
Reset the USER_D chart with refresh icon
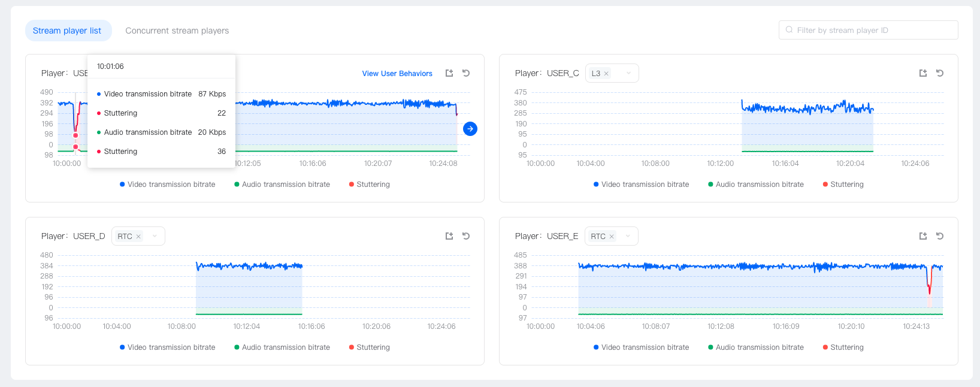tap(466, 236)
